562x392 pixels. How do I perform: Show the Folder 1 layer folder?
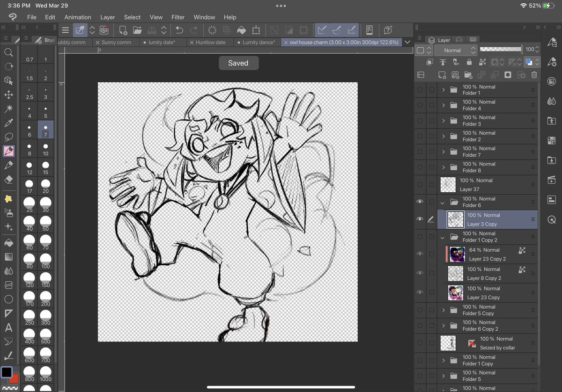pos(420,90)
